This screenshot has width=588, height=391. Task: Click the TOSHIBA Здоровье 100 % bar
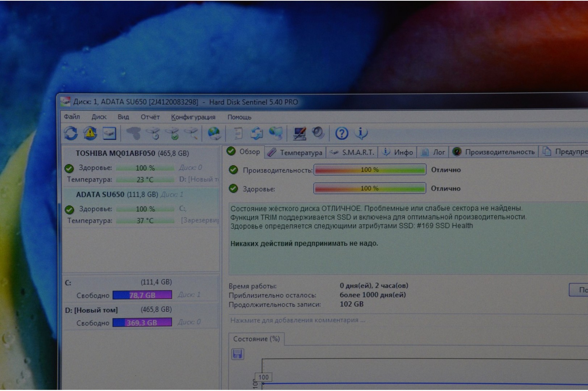pos(145,168)
